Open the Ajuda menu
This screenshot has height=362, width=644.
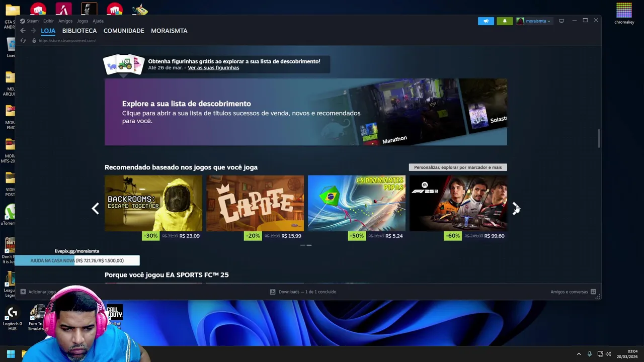(x=98, y=21)
